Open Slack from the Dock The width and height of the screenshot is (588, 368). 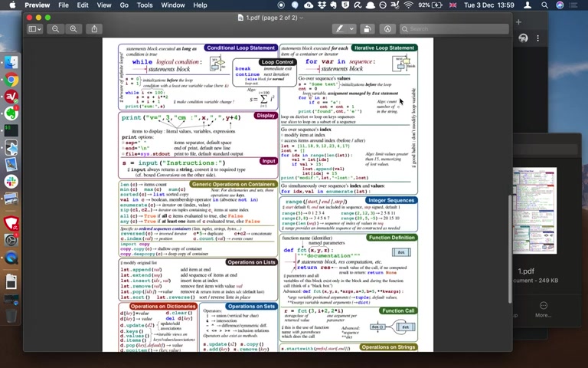[x=11, y=182]
